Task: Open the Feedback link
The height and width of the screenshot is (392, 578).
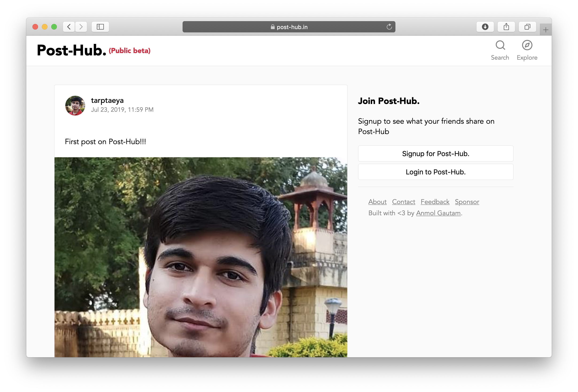Action: [x=435, y=202]
